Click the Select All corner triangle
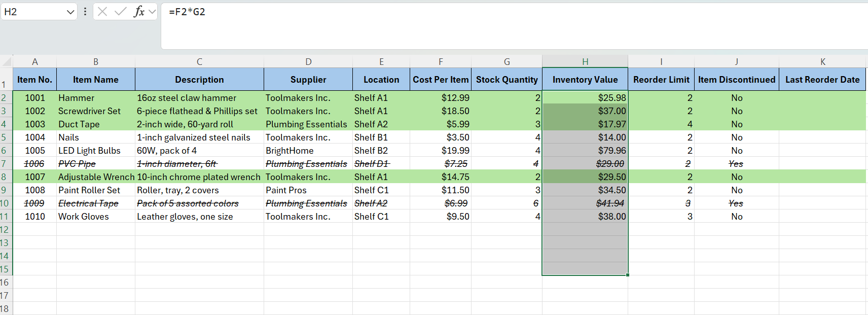This screenshot has height=315, width=868. [x=7, y=62]
